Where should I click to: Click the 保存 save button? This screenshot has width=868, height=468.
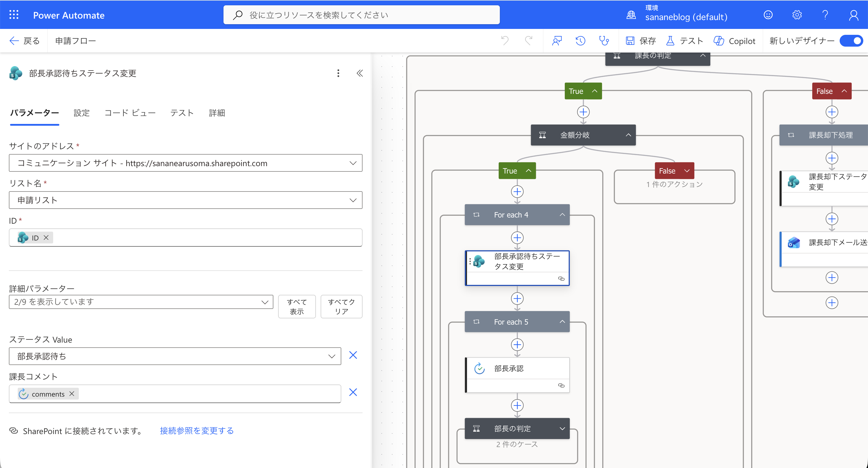[x=641, y=41]
